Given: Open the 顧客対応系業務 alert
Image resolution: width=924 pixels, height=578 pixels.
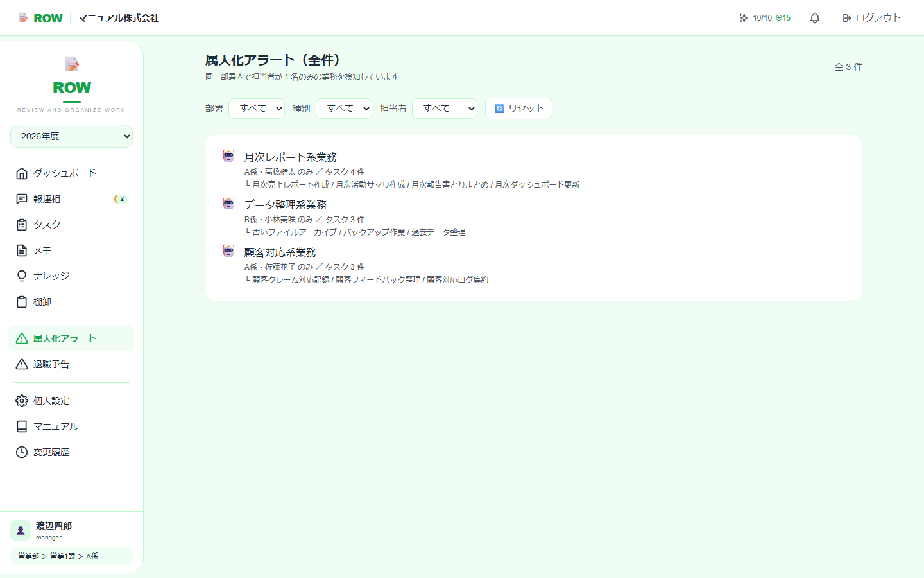Looking at the screenshot, I should [x=280, y=252].
